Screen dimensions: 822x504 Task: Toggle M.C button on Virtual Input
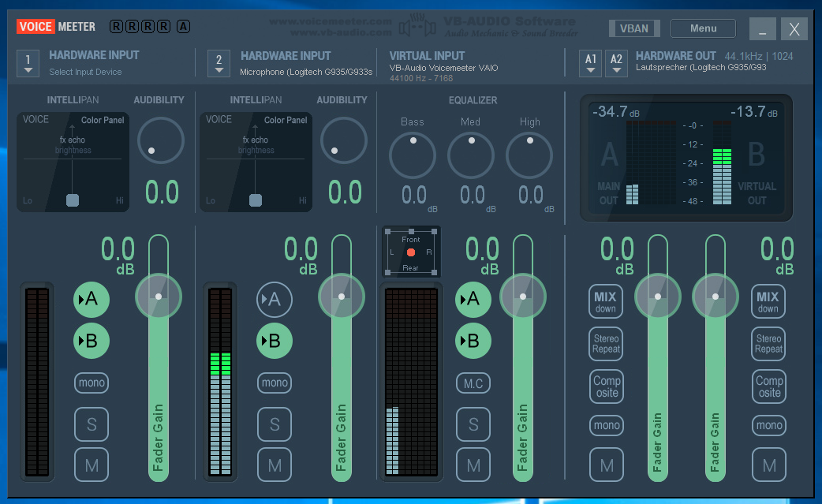pos(473,383)
